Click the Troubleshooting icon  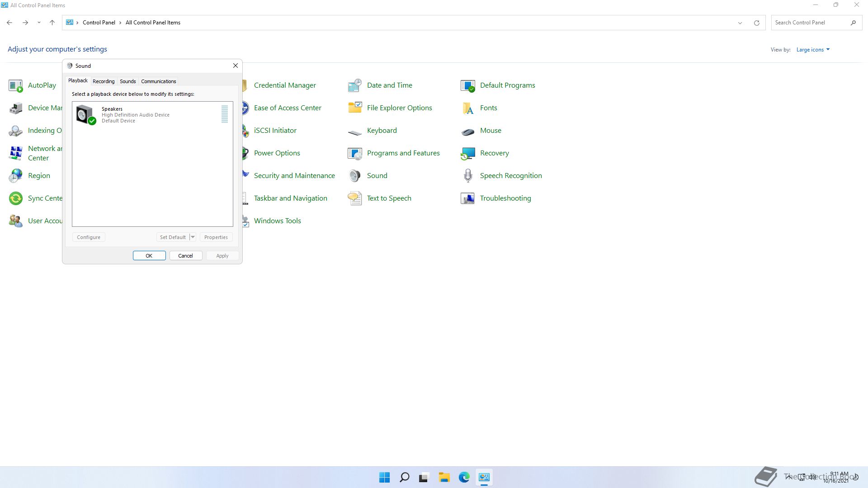tap(467, 198)
